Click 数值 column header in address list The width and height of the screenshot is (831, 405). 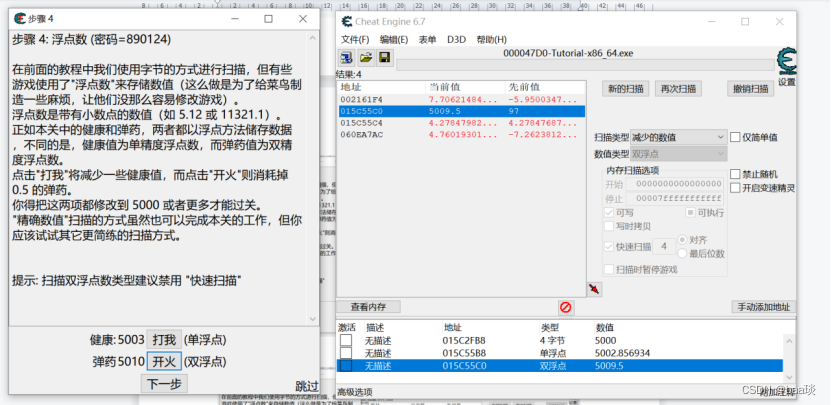(605, 328)
